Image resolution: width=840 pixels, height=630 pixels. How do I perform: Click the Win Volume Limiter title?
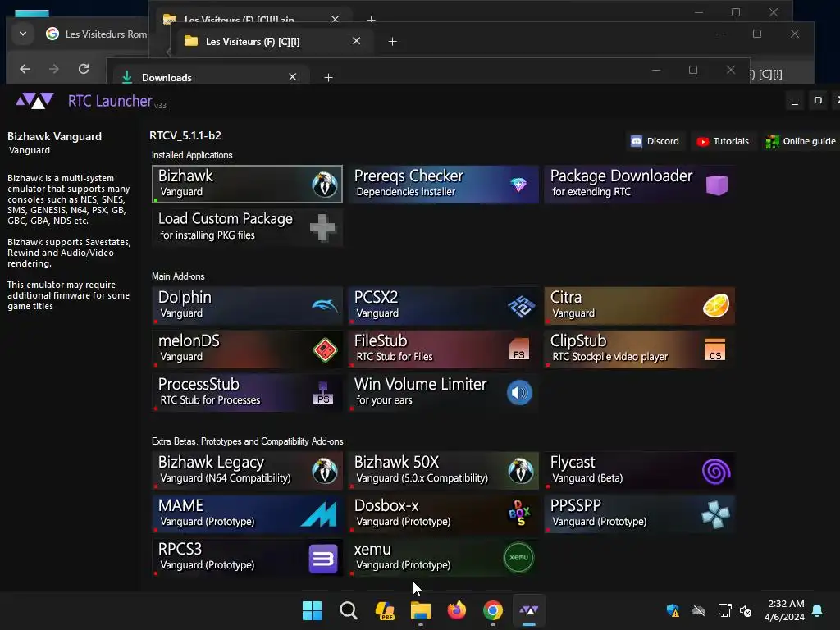[x=421, y=384]
